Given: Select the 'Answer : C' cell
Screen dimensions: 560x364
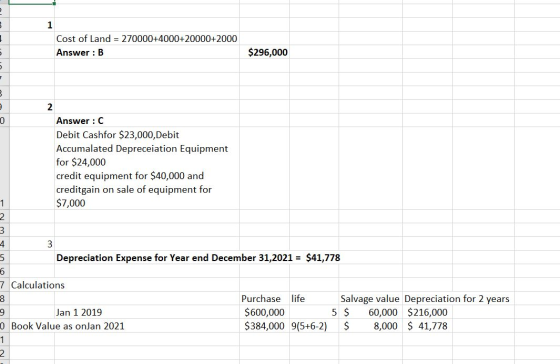Looking at the screenshot, I should [147, 120].
